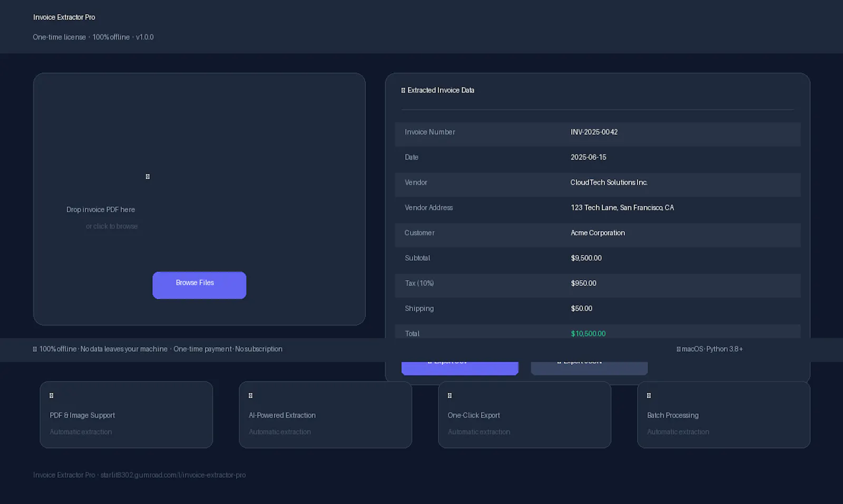Click the Browse Files button

199,285
